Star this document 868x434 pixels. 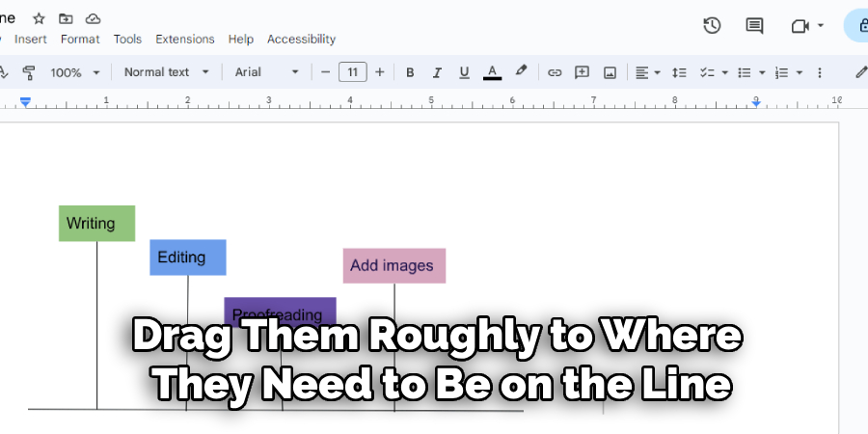coord(39,18)
